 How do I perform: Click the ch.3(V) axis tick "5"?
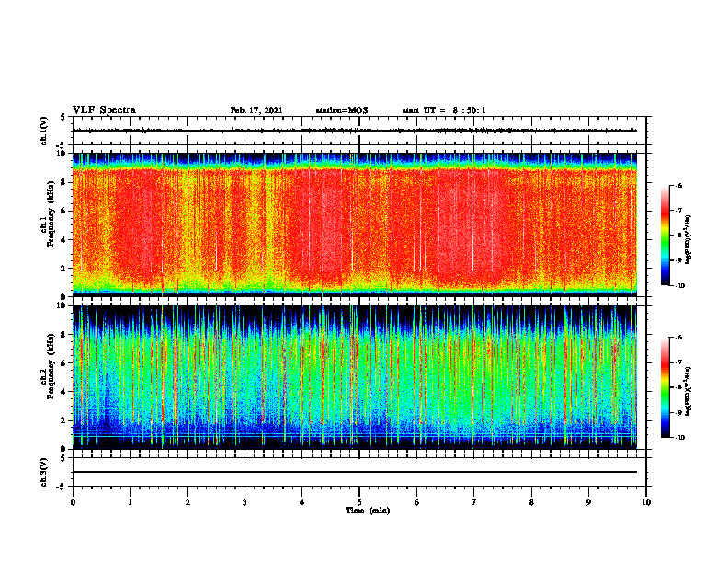[63, 458]
